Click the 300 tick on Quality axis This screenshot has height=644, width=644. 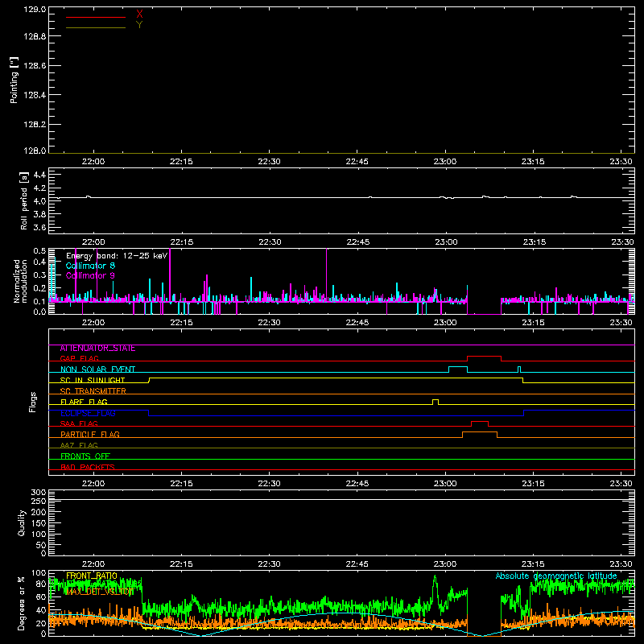coord(38,493)
